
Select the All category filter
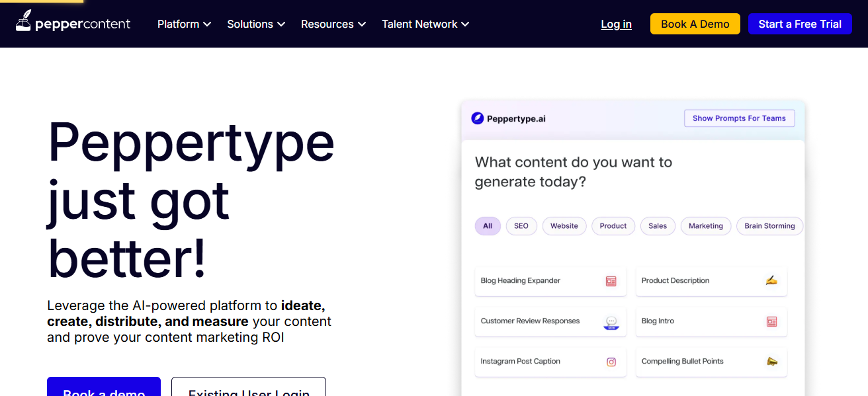coord(488,226)
